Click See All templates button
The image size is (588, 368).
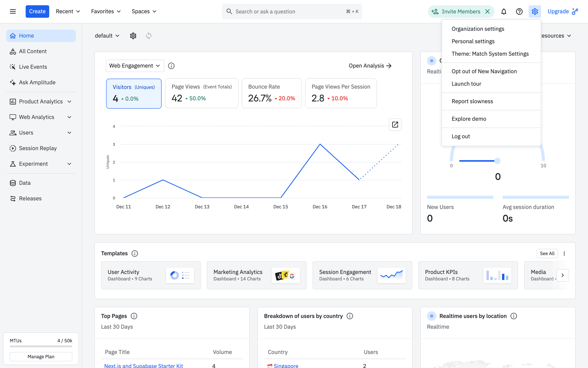547,253
